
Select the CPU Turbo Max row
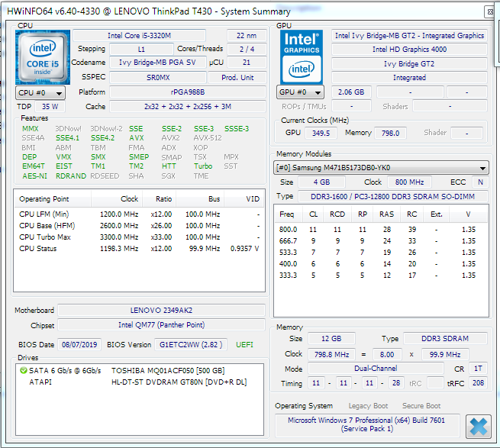click(137, 238)
